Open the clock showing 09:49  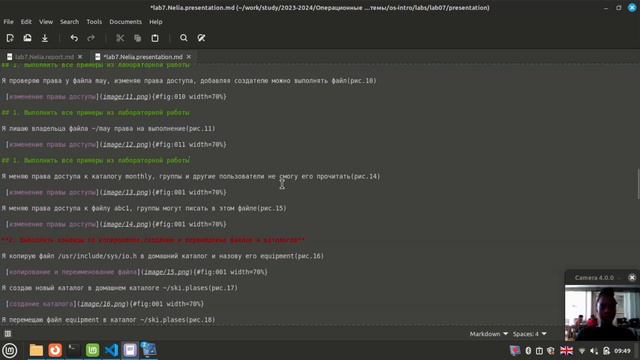coord(622,351)
